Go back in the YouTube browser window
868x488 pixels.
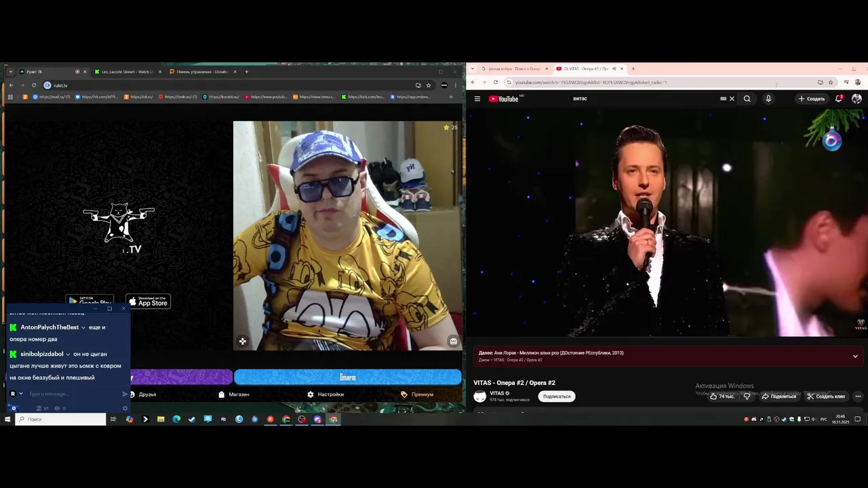(x=473, y=82)
